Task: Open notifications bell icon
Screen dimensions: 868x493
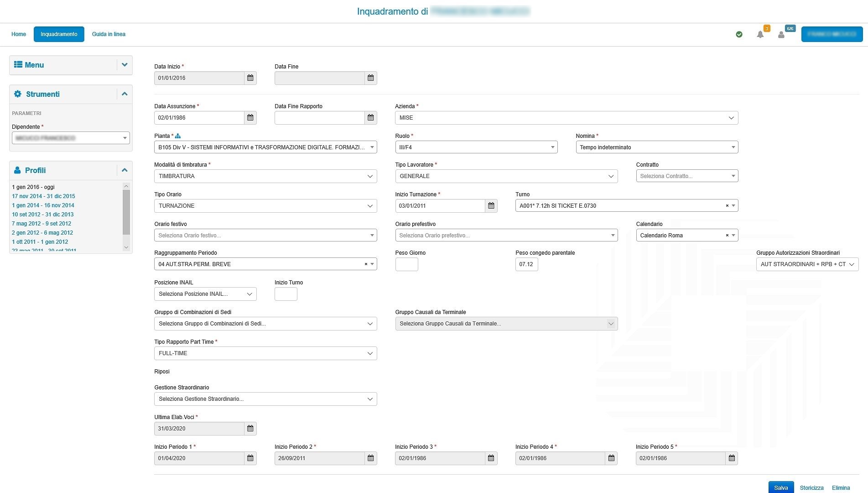Action: click(x=760, y=35)
